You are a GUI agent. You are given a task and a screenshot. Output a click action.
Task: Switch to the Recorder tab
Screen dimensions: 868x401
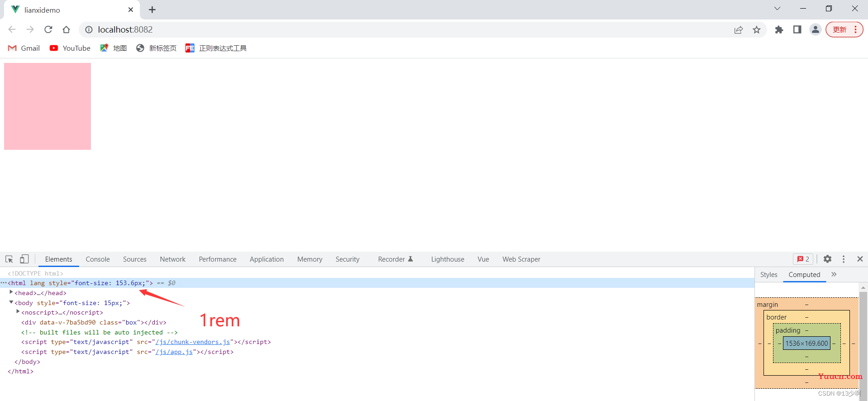pos(395,259)
